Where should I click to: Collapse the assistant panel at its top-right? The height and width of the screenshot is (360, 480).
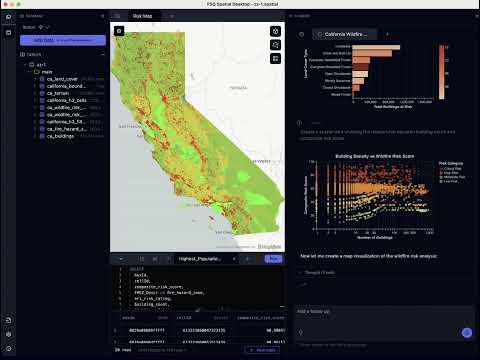[477, 16]
